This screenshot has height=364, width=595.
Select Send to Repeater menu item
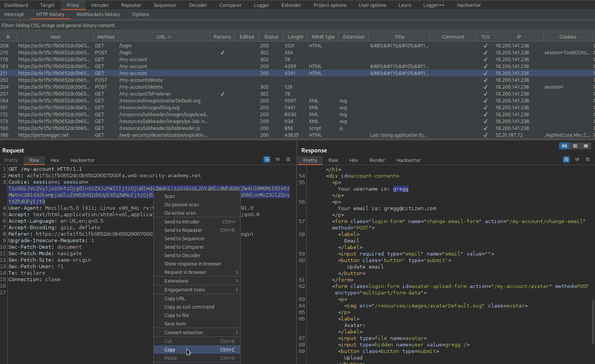pos(197,230)
